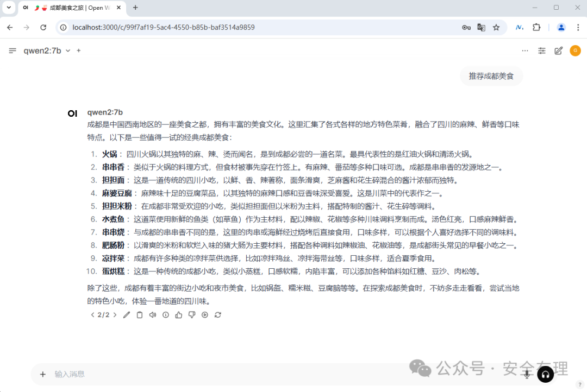Regenerate the response
Image resolution: width=587 pixels, height=392 pixels.
coord(218,315)
